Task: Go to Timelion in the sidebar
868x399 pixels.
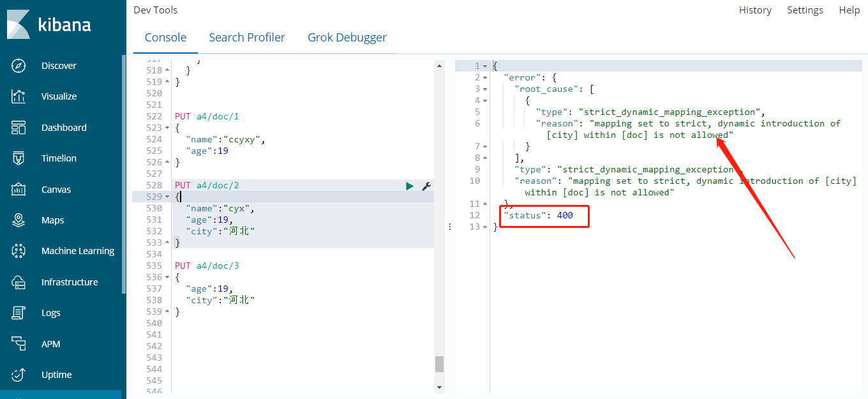Action: [x=59, y=158]
